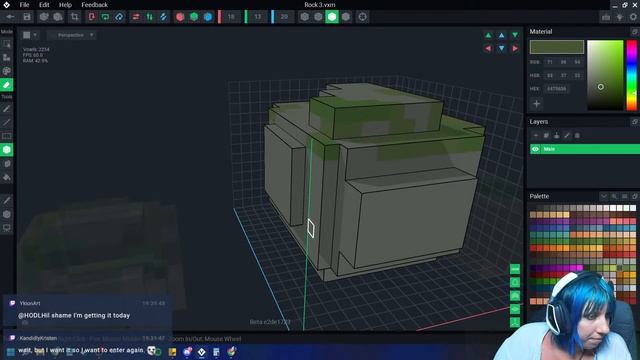Click the red flip axis icon
640x360 pixels.
pos(136,17)
